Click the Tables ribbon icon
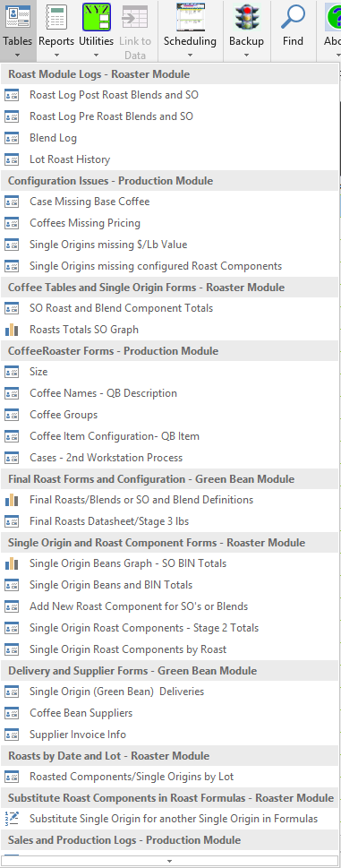This screenshot has height=868, width=341. 17,16
